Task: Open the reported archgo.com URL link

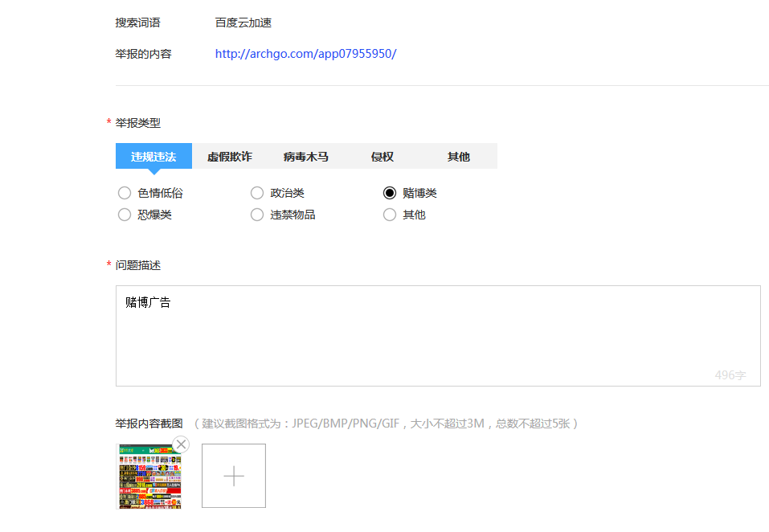Action: pyautogui.click(x=305, y=54)
